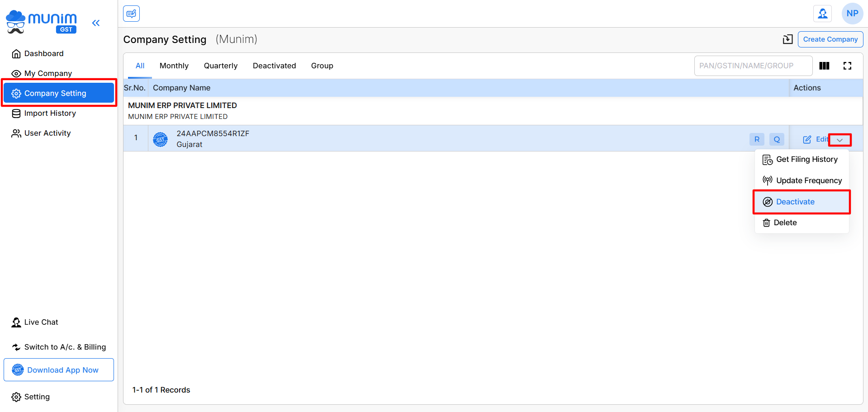Viewport: 868px width, 412px height.
Task: Switch to the Monthly tab
Action: [174, 66]
